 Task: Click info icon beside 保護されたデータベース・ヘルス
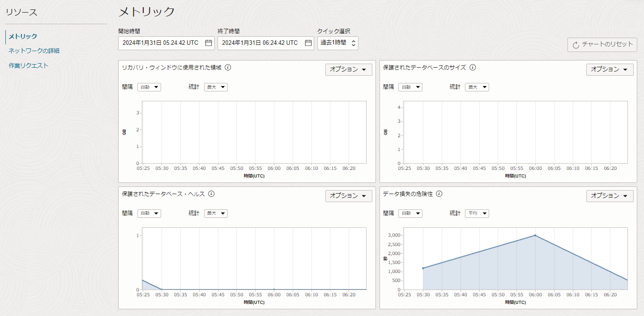tap(211, 194)
